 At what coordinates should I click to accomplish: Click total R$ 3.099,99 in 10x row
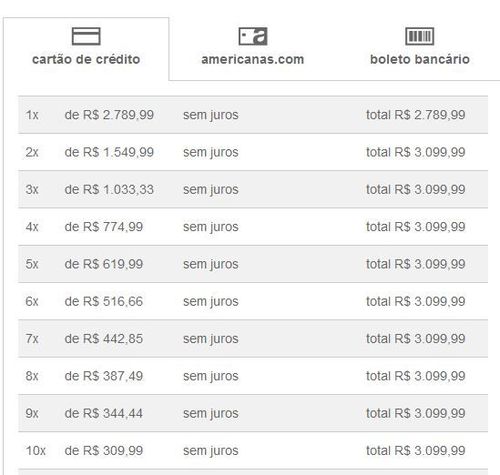tap(416, 451)
